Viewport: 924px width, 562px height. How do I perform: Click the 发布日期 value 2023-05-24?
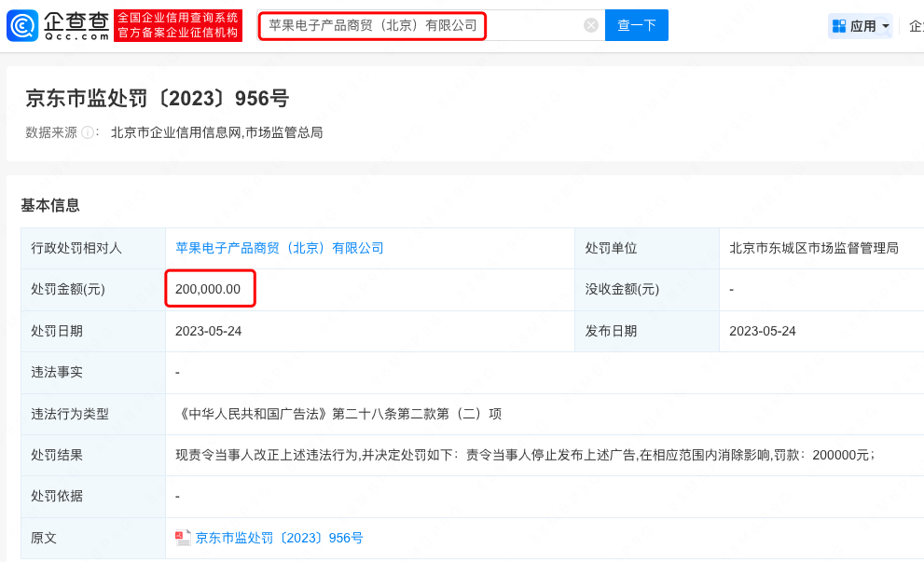[762, 331]
